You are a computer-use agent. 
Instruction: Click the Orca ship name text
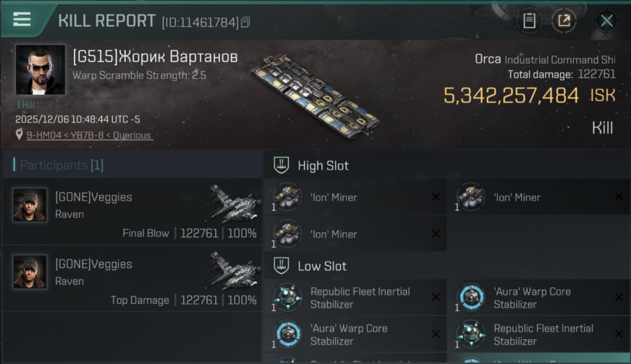point(488,60)
